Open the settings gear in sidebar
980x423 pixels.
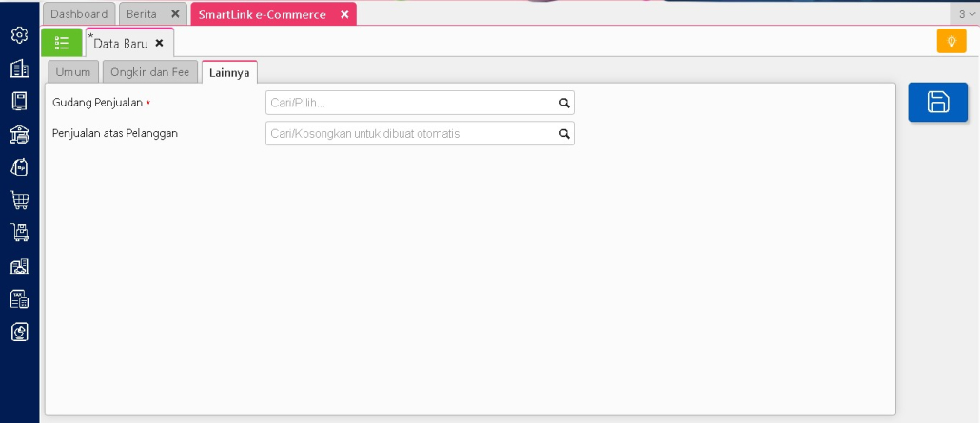(19, 35)
